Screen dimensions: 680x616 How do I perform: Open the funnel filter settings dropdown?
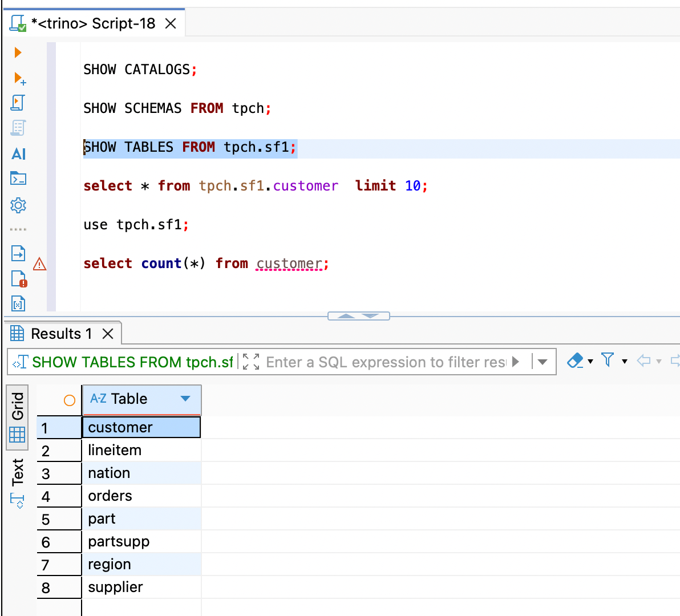click(x=625, y=361)
